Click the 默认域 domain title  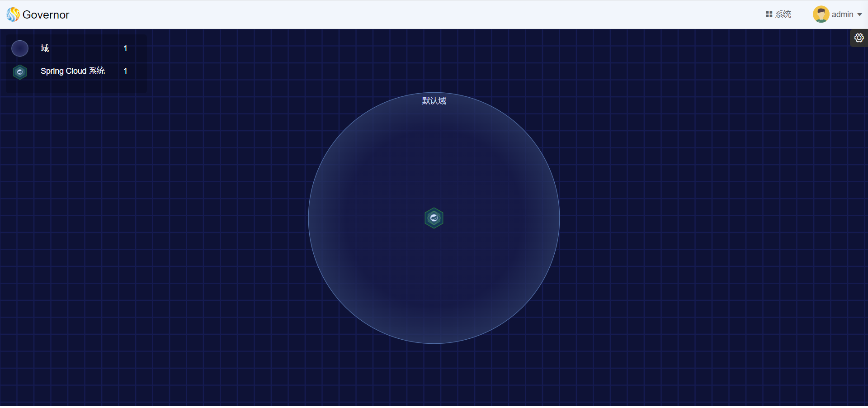434,101
